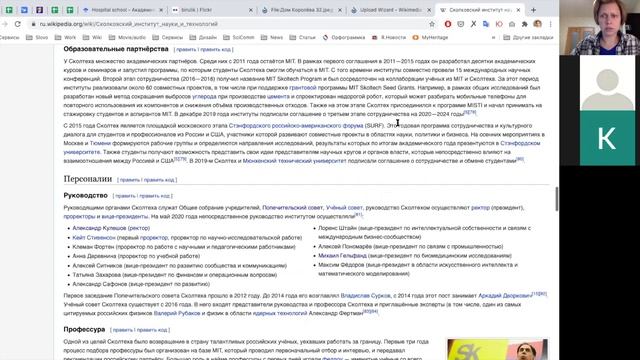Open the углерода link
The height and width of the screenshot is (360, 640).
tap(204, 97)
